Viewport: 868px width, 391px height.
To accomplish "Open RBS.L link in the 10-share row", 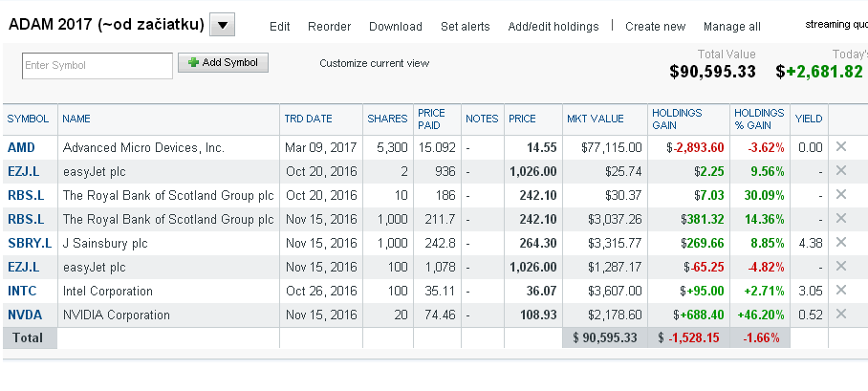I will [x=26, y=195].
